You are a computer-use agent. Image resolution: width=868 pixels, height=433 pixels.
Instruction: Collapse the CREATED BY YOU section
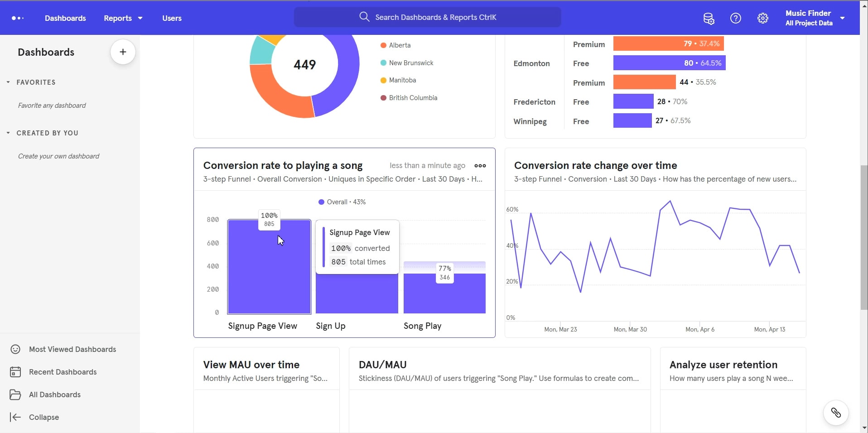(7, 133)
